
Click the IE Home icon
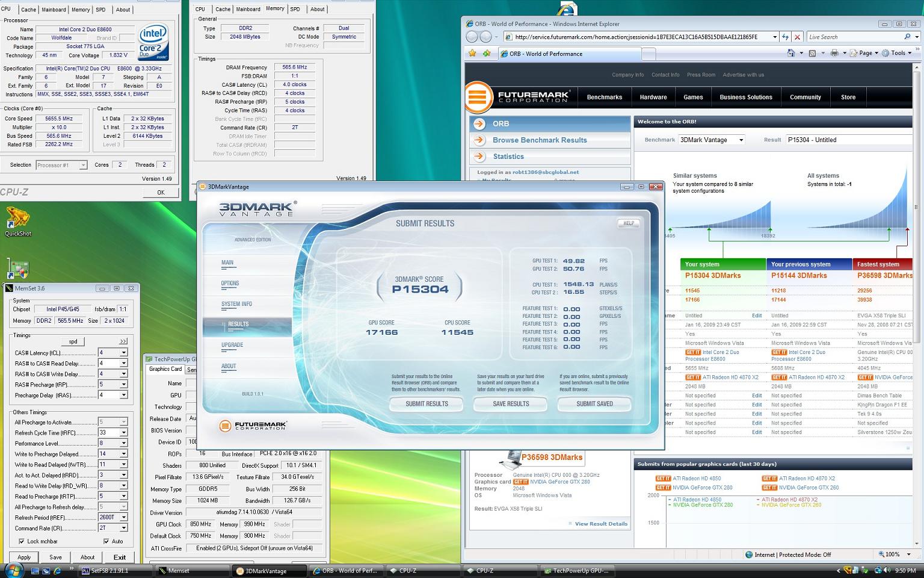click(x=791, y=53)
